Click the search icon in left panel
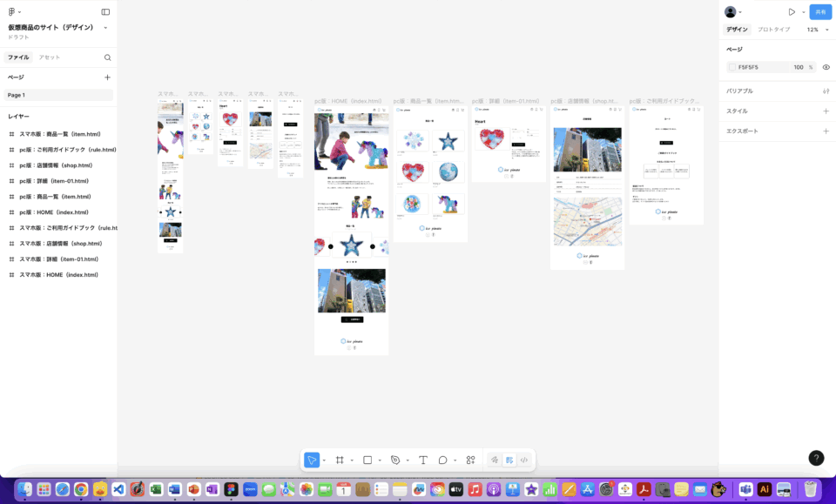Image resolution: width=836 pixels, height=504 pixels. tap(107, 57)
